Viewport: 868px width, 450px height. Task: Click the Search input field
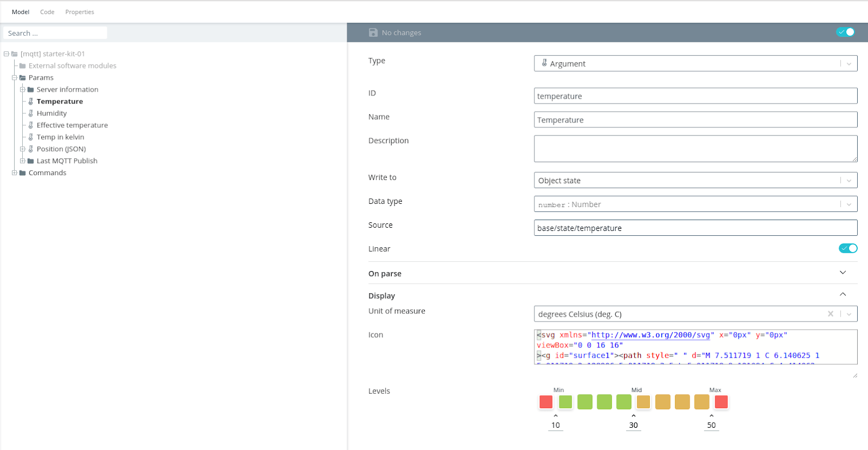click(55, 33)
